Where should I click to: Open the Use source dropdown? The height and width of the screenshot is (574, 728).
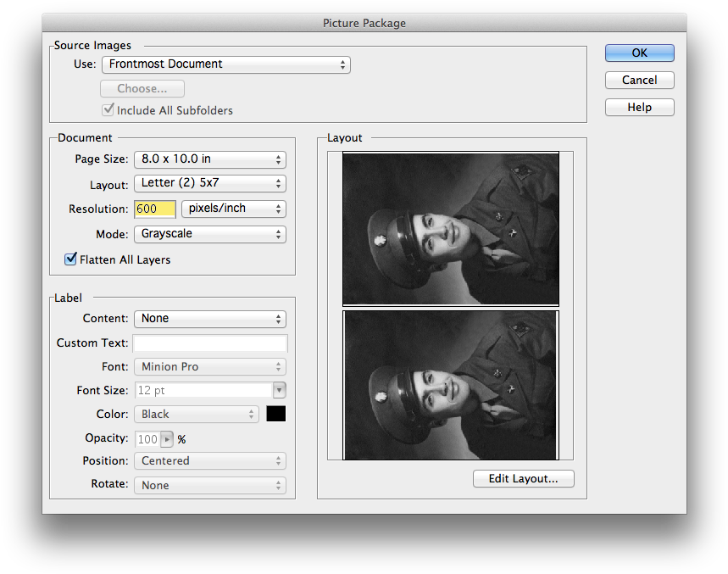(225, 64)
